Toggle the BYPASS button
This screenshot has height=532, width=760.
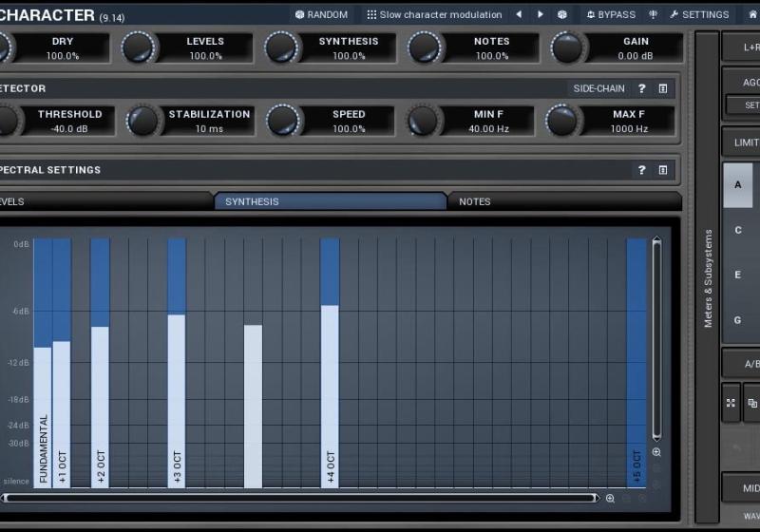(610, 14)
